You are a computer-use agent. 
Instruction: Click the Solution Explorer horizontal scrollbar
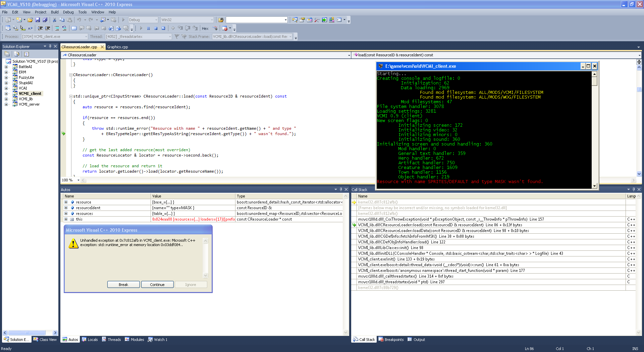pyautogui.click(x=27, y=333)
